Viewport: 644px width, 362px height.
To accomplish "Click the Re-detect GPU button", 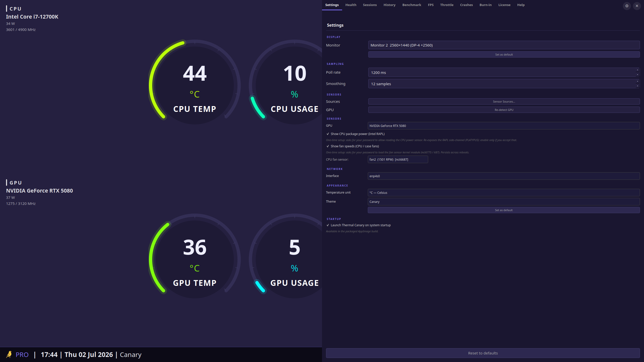I will click(504, 110).
